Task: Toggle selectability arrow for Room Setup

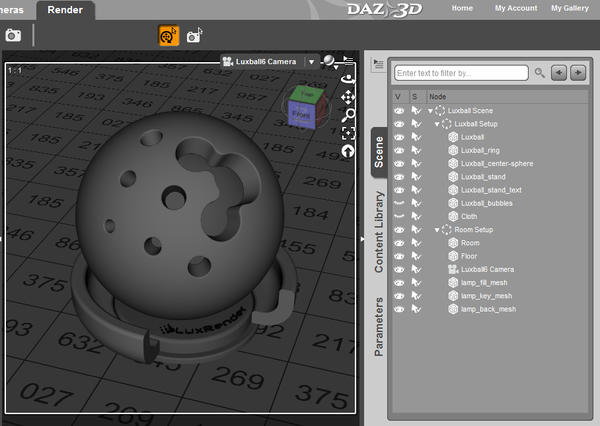Action: [416, 230]
